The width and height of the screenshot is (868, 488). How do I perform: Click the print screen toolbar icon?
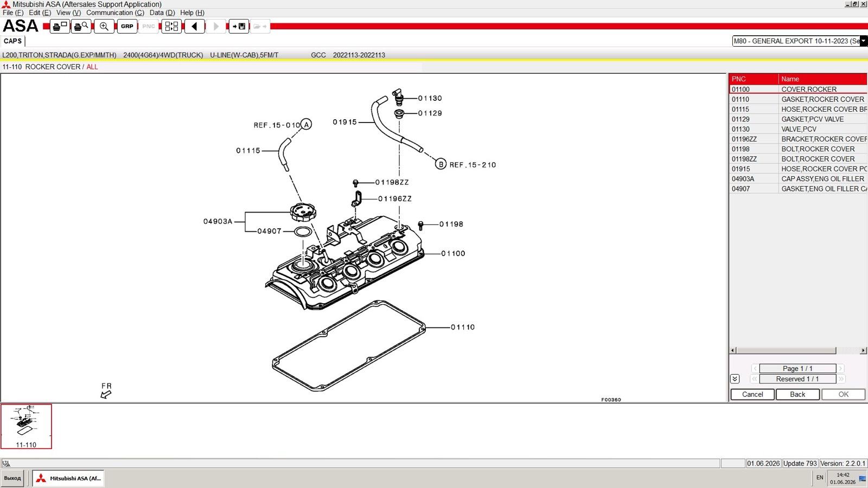tap(60, 26)
